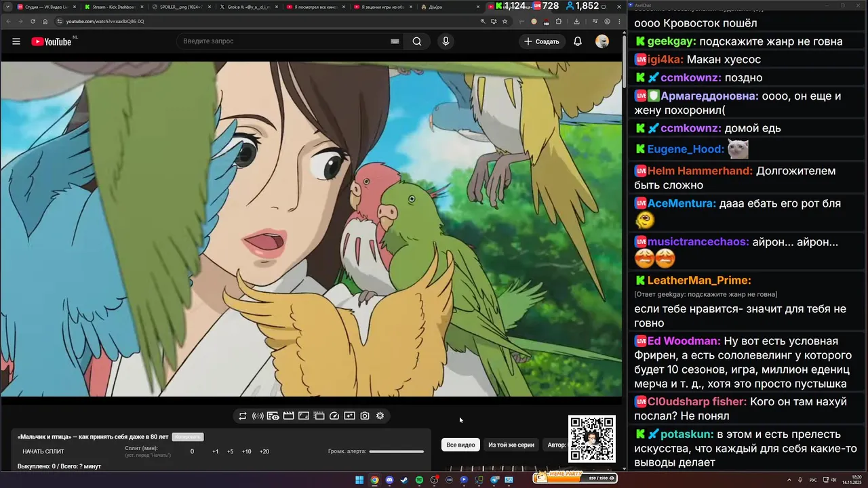Click username Армагеддоновна in chat
The height and width of the screenshot is (488, 868).
[709, 96]
